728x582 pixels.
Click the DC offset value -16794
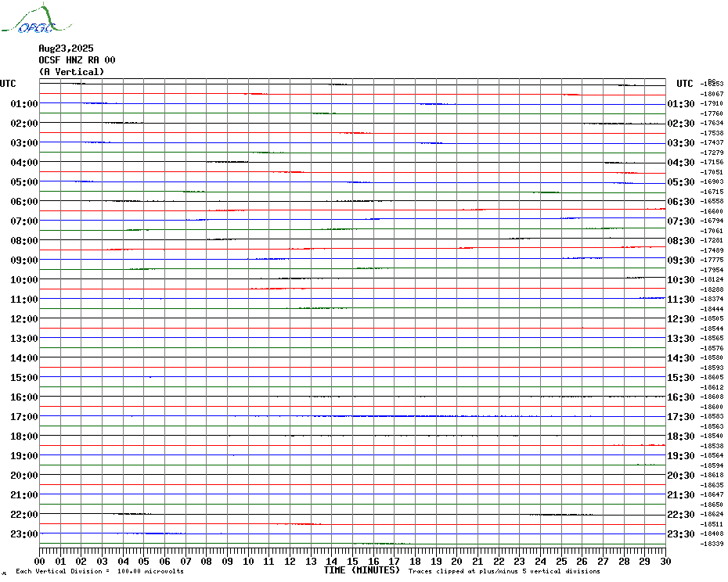[x=712, y=221]
